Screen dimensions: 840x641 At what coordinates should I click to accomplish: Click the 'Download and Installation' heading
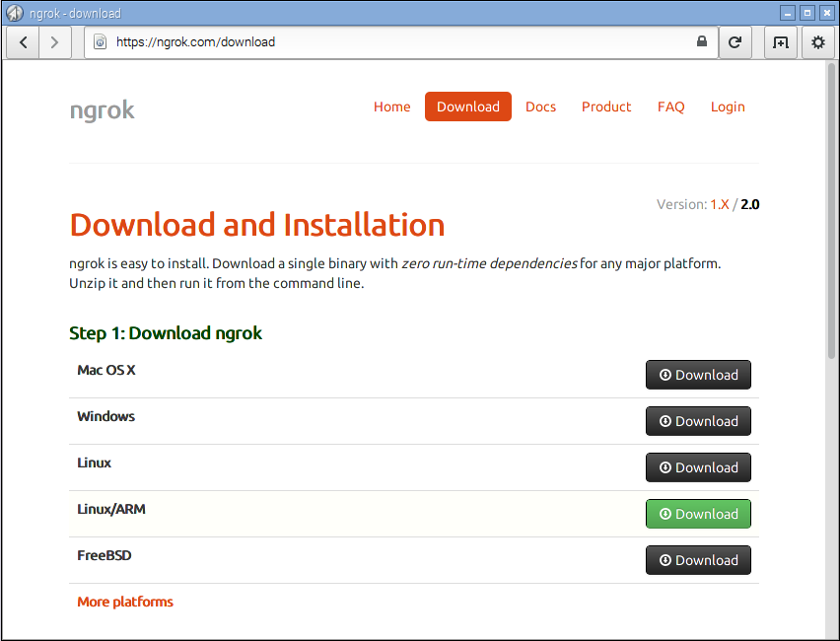pyautogui.click(x=257, y=224)
